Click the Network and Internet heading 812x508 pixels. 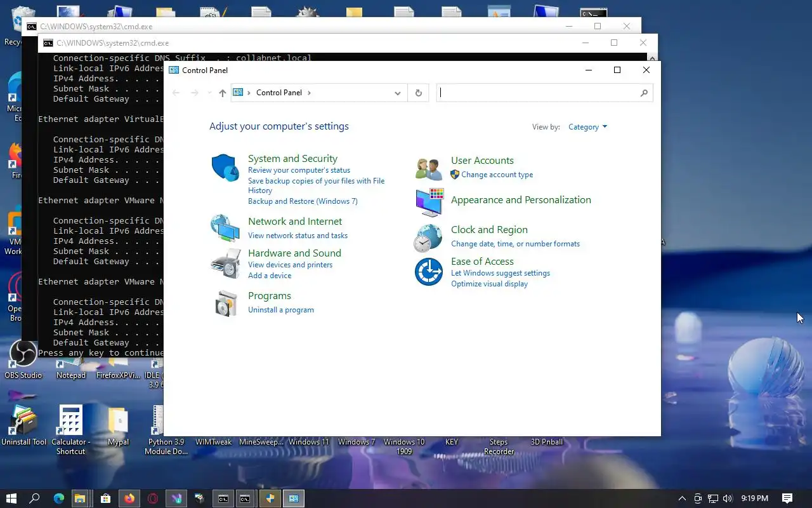(295, 222)
